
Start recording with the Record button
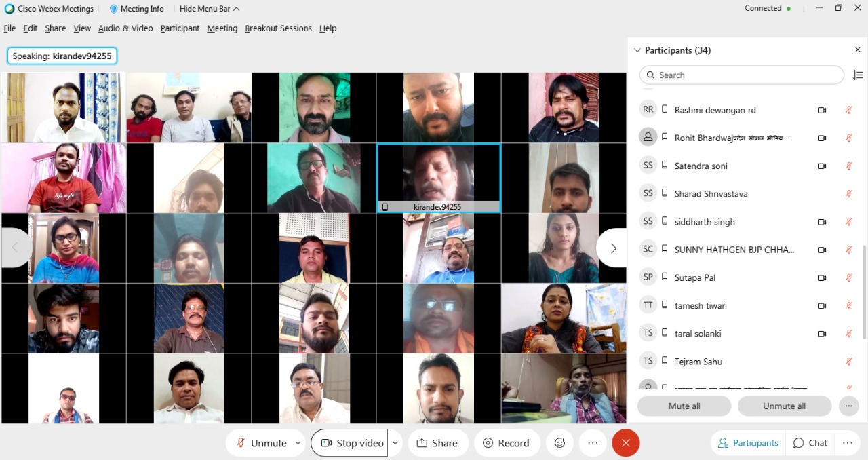(506, 443)
